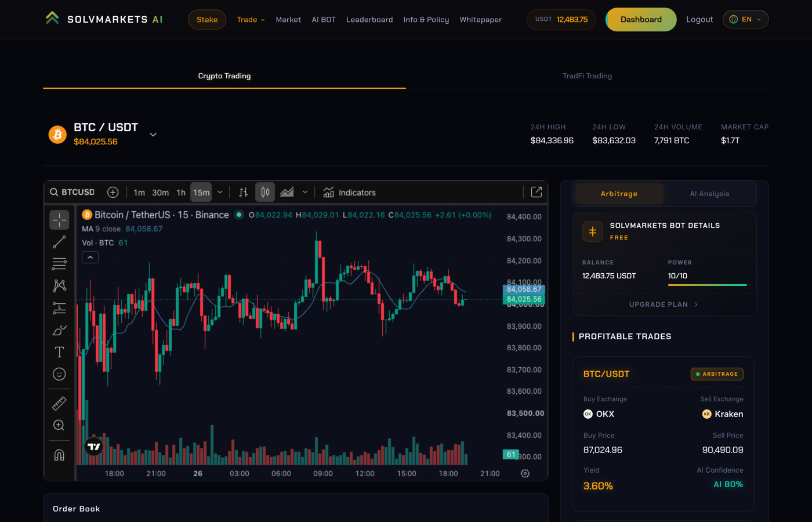Screen dimensions: 812x522
Task: Select the Arbitrage tab
Action: point(619,194)
